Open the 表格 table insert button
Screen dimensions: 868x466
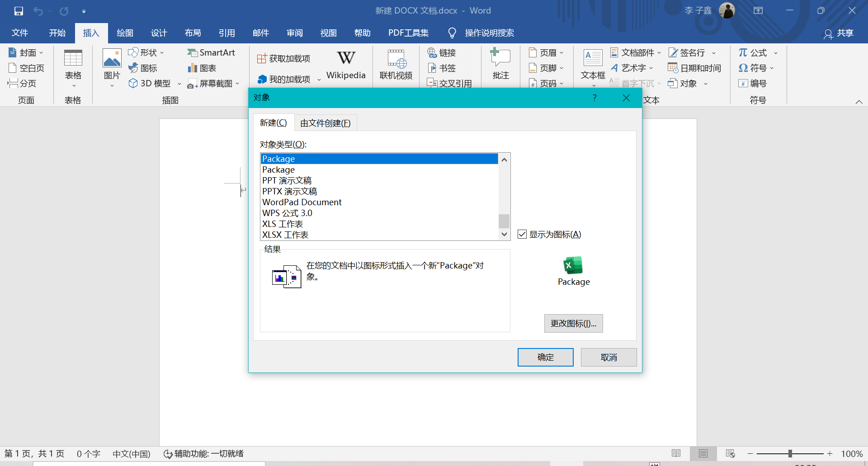coord(73,68)
